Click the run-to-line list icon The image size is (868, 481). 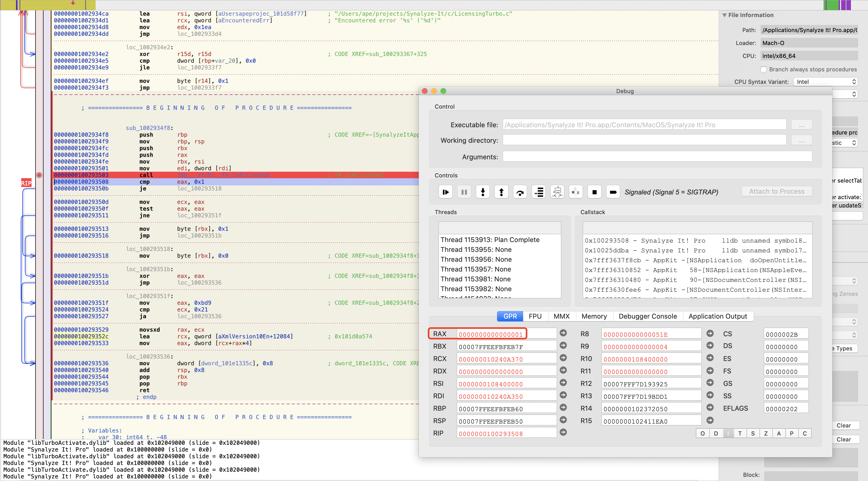(539, 192)
